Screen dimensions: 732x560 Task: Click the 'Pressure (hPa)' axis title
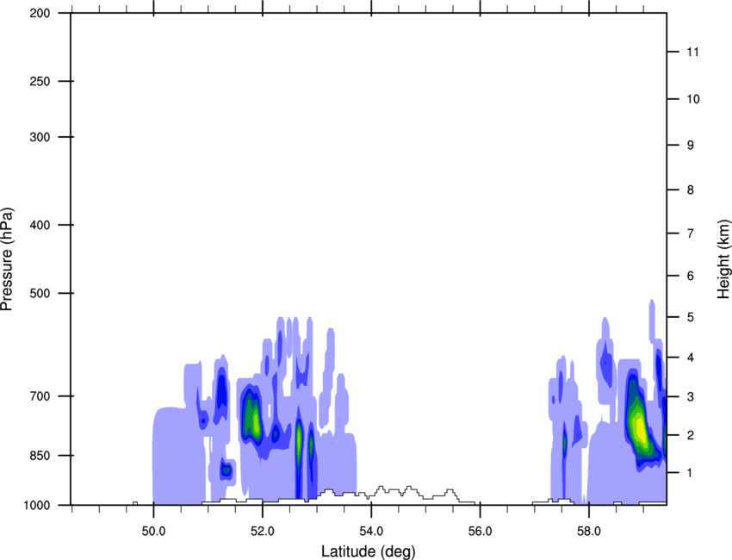pos(7,259)
